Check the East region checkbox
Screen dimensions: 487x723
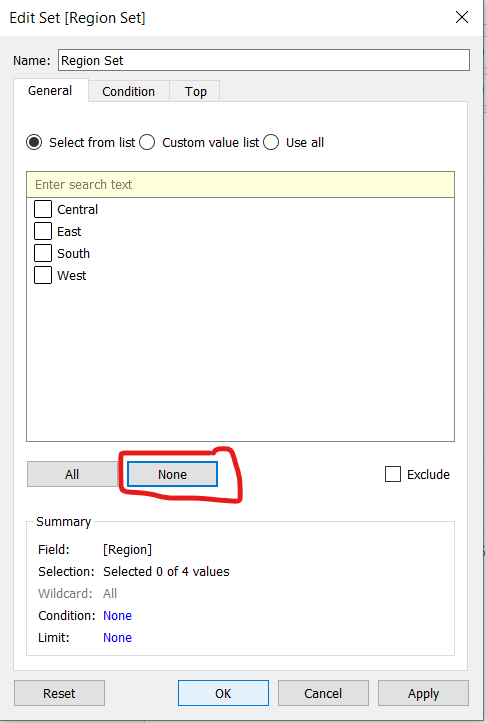(43, 231)
